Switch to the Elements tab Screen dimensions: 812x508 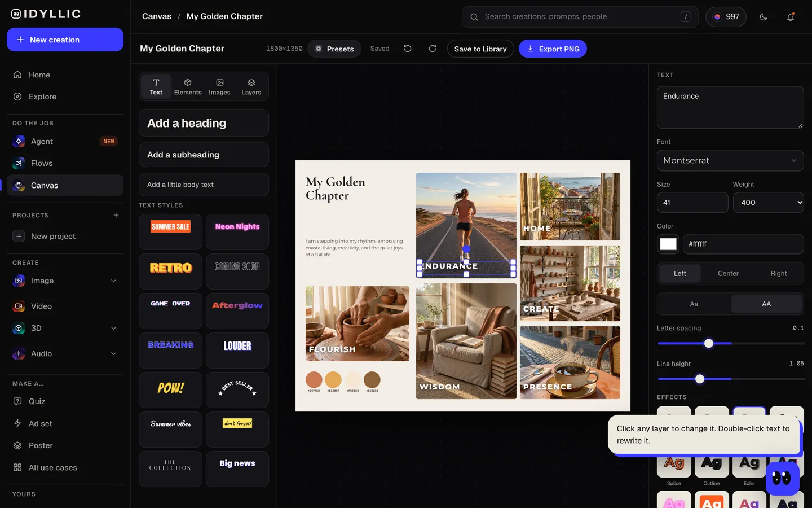188,86
